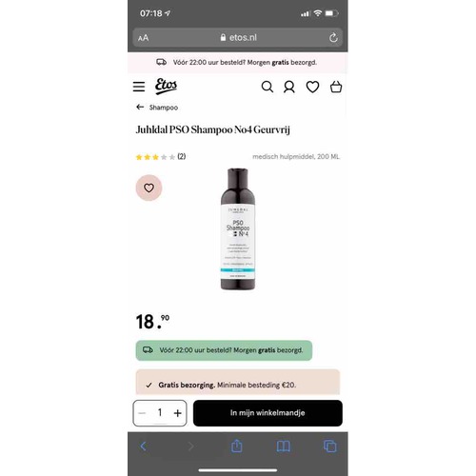Tap the etos.nl address bar
476x476 pixels.
(238, 37)
